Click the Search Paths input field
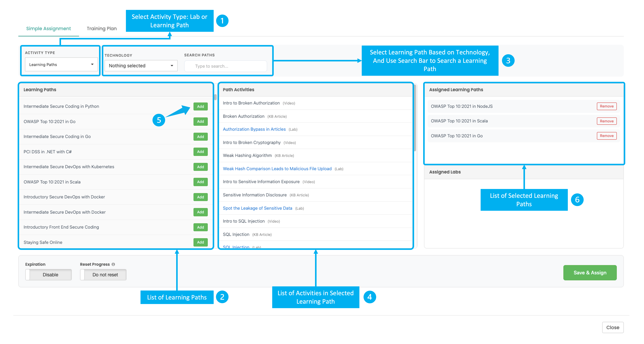The height and width of the screenshot is (344, 644). pos(226,66)
